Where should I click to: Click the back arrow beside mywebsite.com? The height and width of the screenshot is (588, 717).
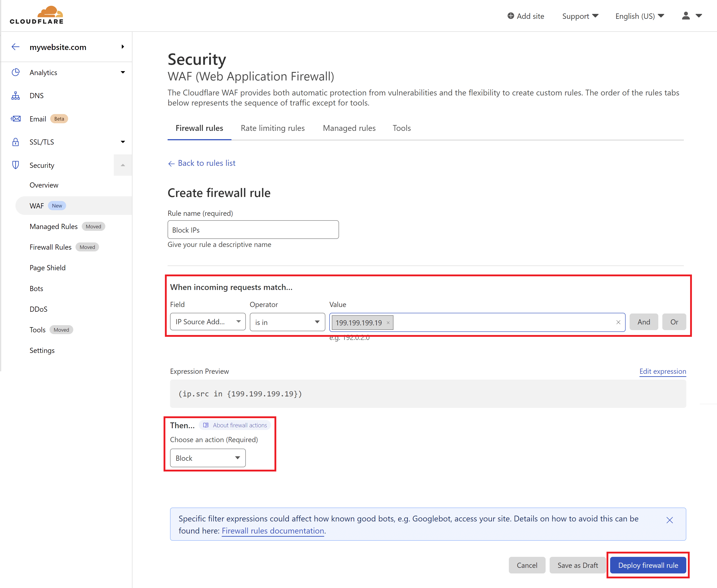point(16,47)
